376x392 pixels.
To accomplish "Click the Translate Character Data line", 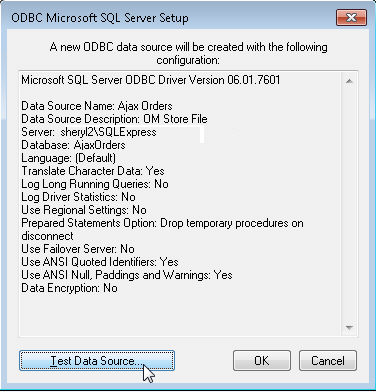I will (93, 171).
